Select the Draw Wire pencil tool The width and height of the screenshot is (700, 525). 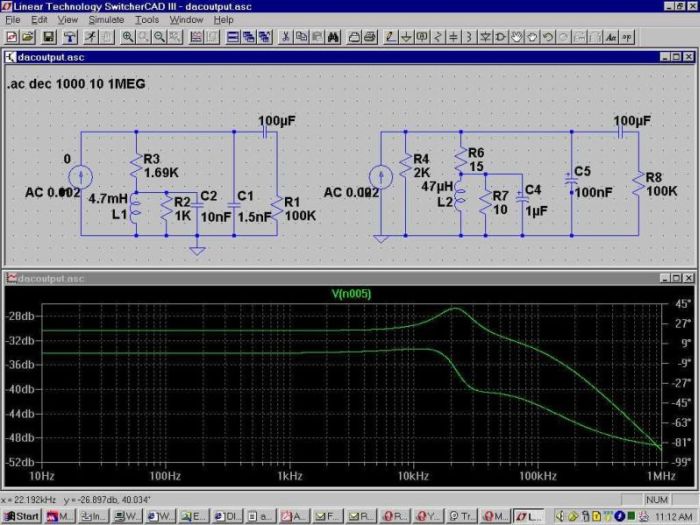pos(388,37)
